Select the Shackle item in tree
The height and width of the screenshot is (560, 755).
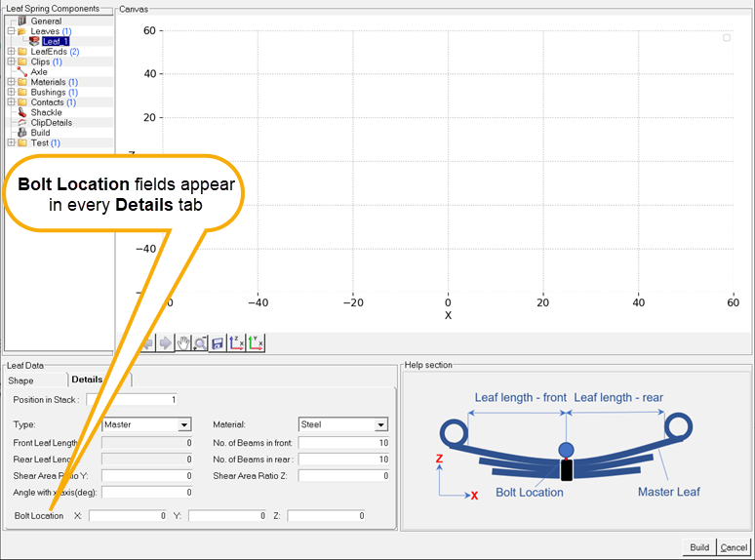tap(46, 112)
